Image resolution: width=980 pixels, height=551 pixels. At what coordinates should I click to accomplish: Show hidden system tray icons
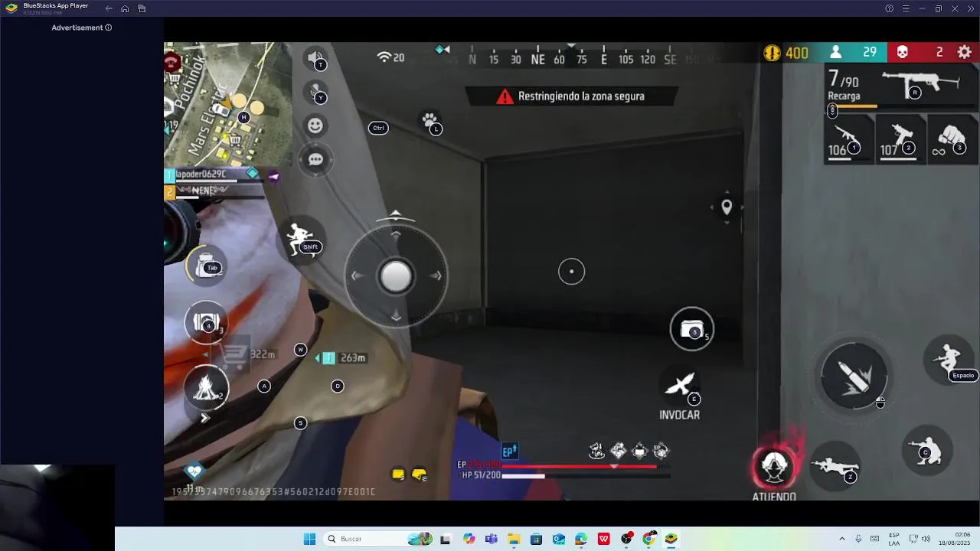(x=842, y=539)
